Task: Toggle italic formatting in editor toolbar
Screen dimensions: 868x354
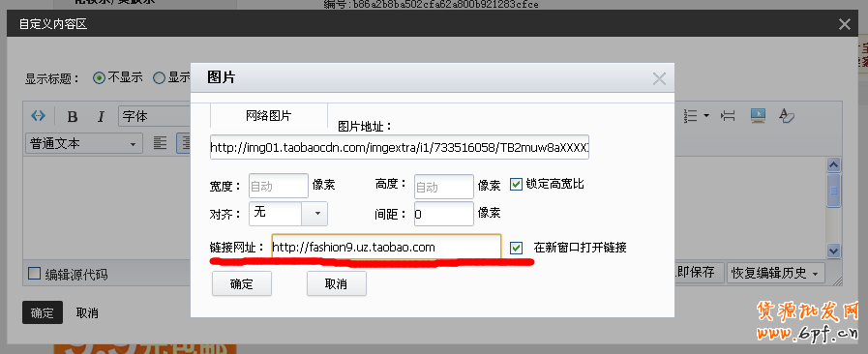Action: [101, 117]
